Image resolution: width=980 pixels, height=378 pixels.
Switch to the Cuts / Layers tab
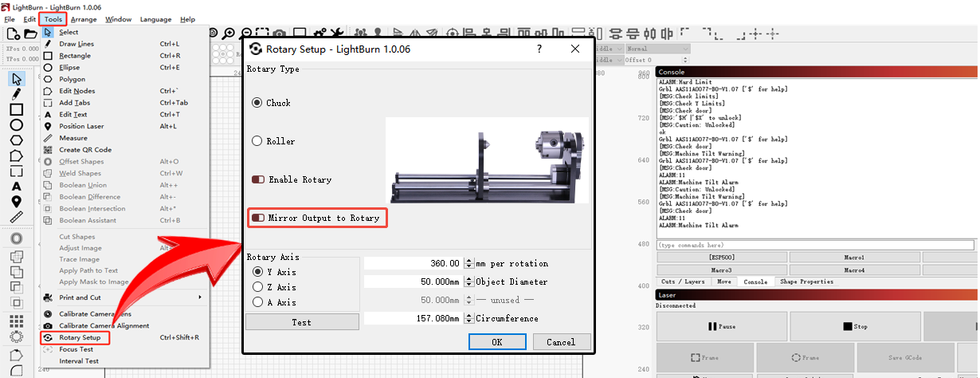coord(683,282)
